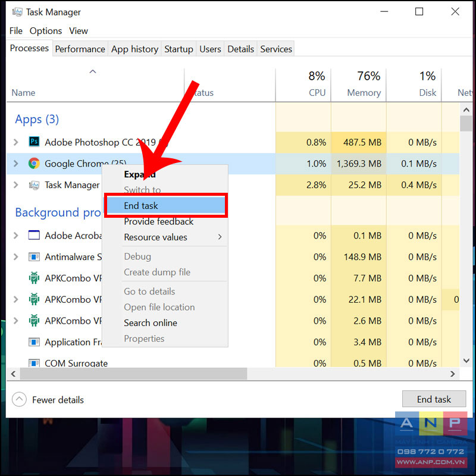Expand the Adobe Photoshop CC process group

pyautogui.click(x=16, y=142)
